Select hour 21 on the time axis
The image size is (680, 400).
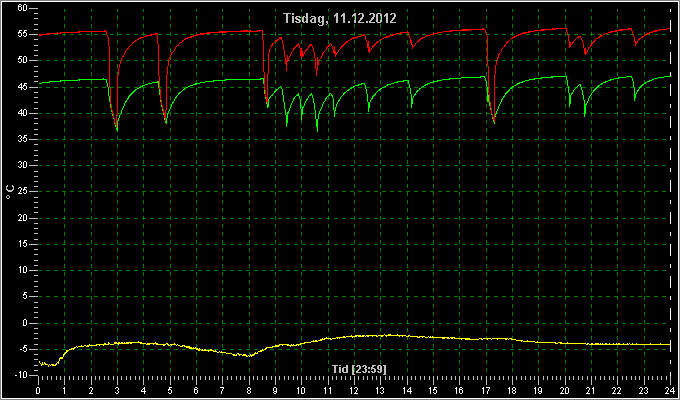tap(591, 391)
